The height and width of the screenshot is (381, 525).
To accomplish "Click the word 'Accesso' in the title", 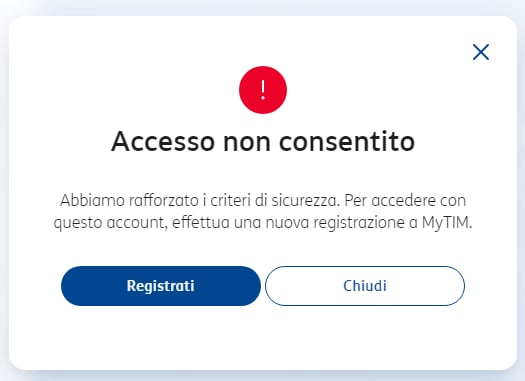I will pyautogui.click(x=163, y=141).
